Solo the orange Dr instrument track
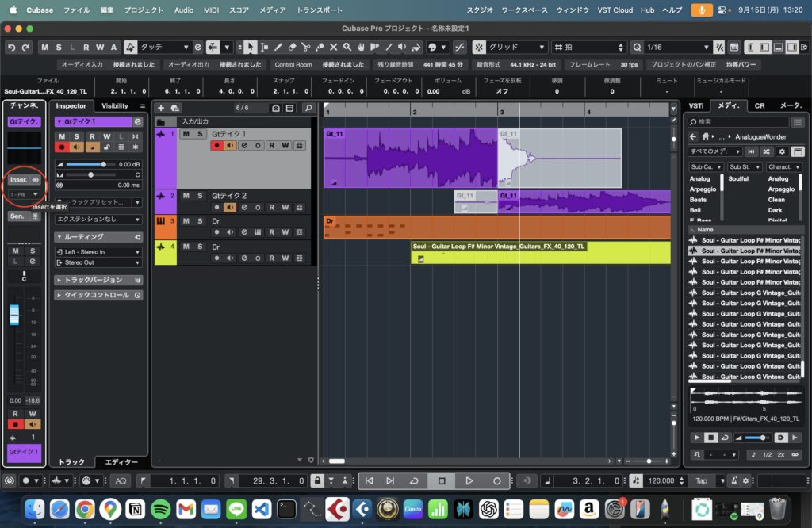This screenshot has height=528, width=812. pyautogui.click(x=201, y=220)
